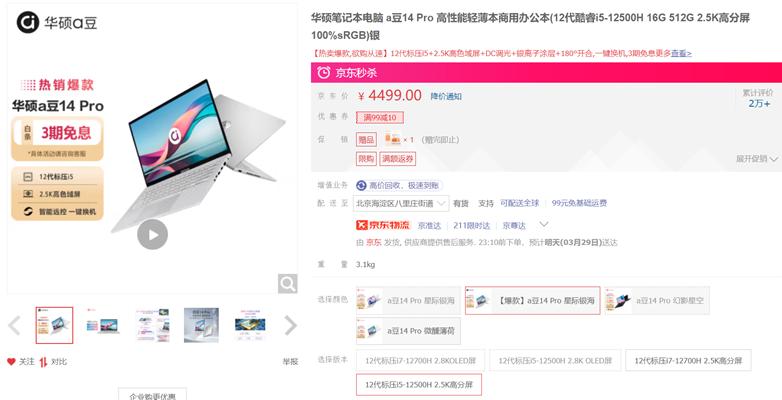The image size is (782, 400).
Task: Click the magnifier zoom icon on product image
Action: coord(288,284)
